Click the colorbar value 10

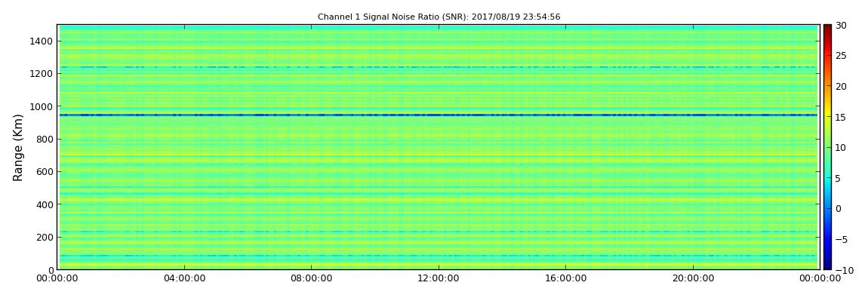tap(841, 148)
